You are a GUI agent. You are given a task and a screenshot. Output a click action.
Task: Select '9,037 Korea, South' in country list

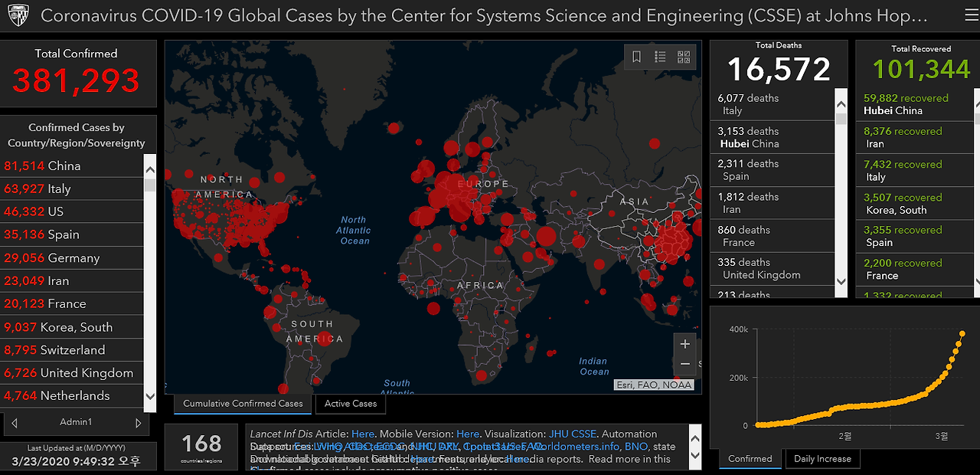point(72,327)
